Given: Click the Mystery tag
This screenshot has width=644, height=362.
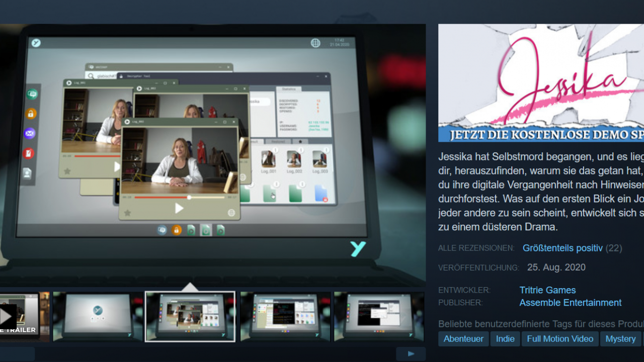Looking at the screenshot, I should coord(620,339).
